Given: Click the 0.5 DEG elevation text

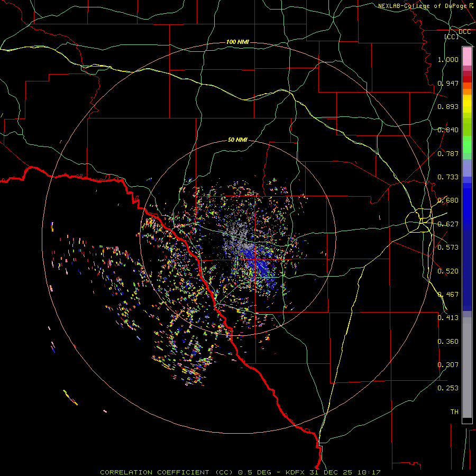Looking at the screenshot, I should coord(254,472).
